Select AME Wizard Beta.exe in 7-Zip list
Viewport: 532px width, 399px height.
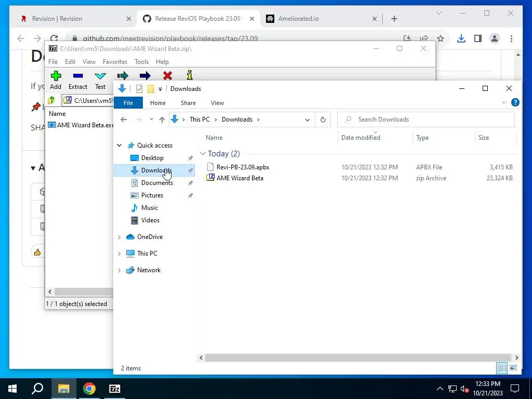coord(81,125)
